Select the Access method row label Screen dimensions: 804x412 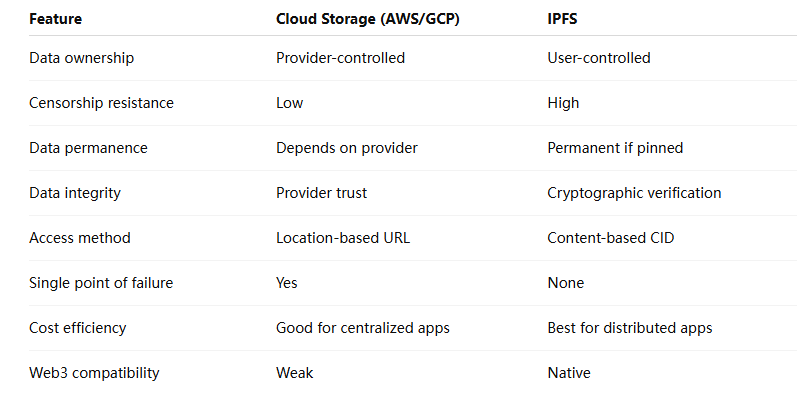point(80,238)
